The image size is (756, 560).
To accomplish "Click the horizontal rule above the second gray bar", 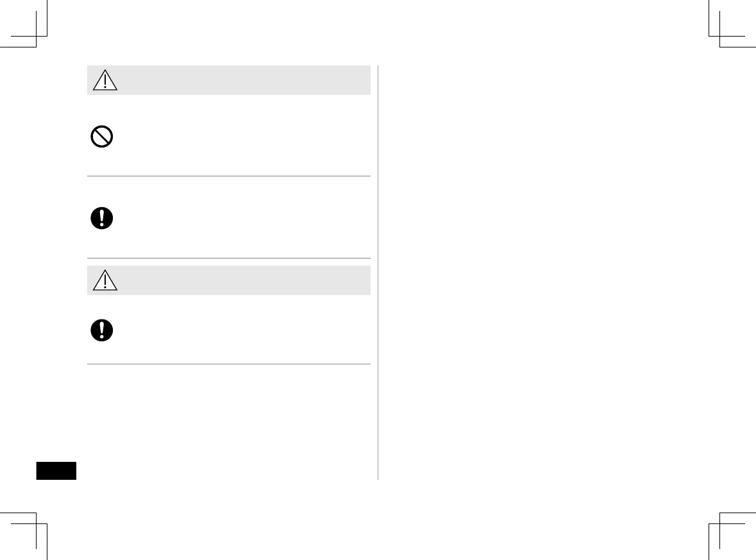I will click(x=228, y=259).
